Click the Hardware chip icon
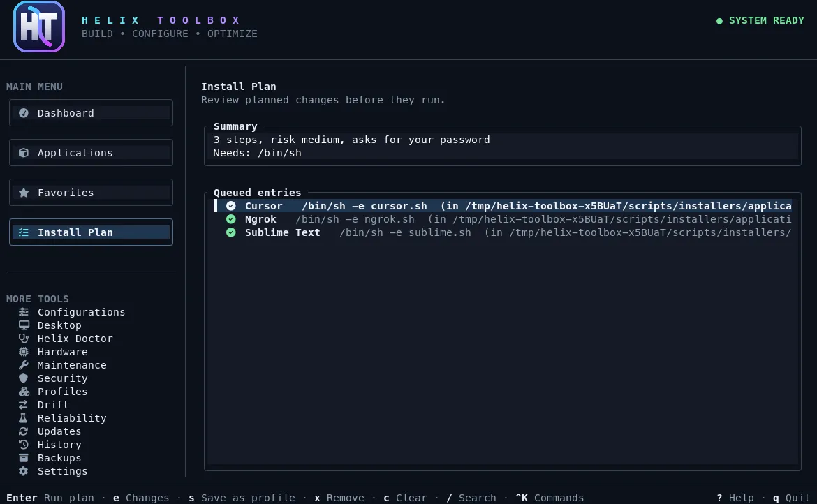Image resolution: width=817 pixels, height=504 pixels. [24, 352]
